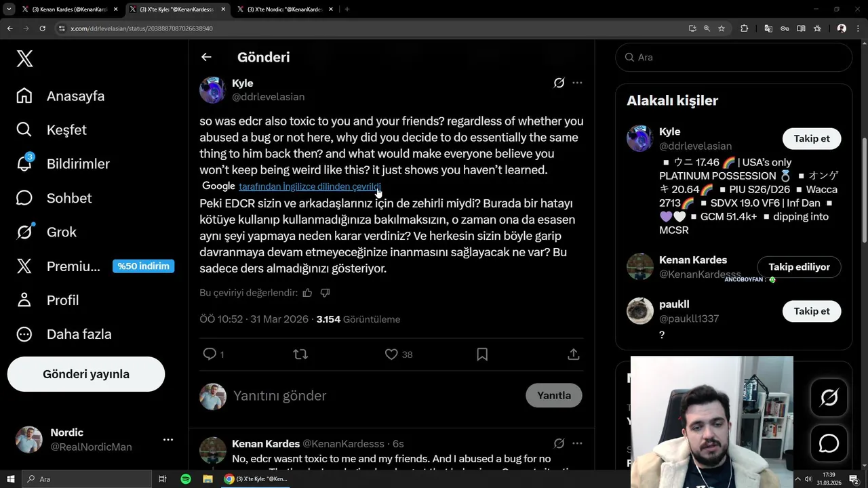Switch to the Kenan Kardes browser tab
The width and height of the screenshot is (868, 488).
64,9
